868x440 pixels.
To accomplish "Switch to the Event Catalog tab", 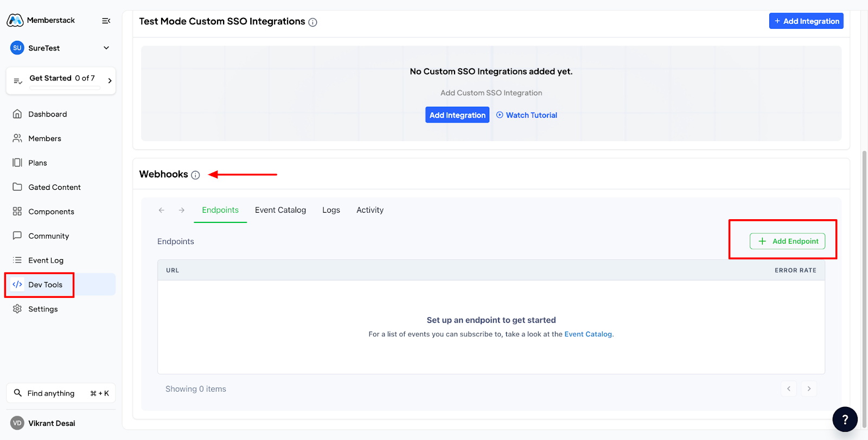I will click(280, 210).
